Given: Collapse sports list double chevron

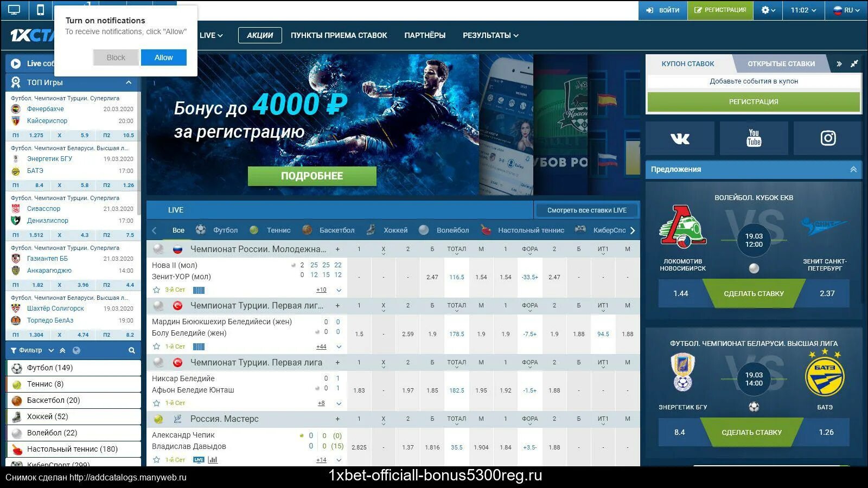Looking at the screenshot, I should 62,350.
